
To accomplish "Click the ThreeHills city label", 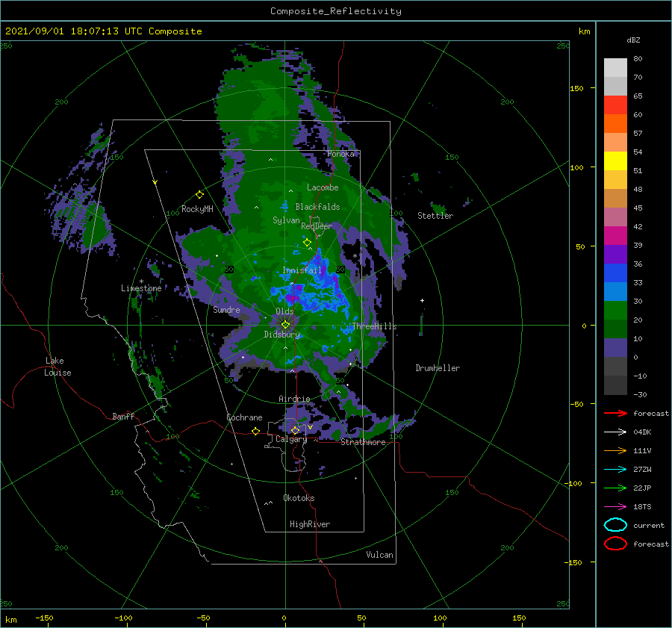I will (x=374, y=326).
